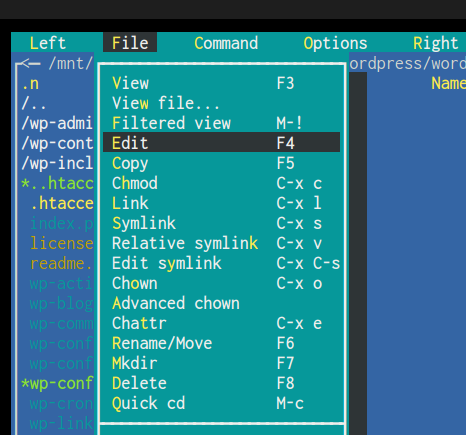466x435 pixels.
Task: Select the '.htacce' file row
Action: click(57, 203)
